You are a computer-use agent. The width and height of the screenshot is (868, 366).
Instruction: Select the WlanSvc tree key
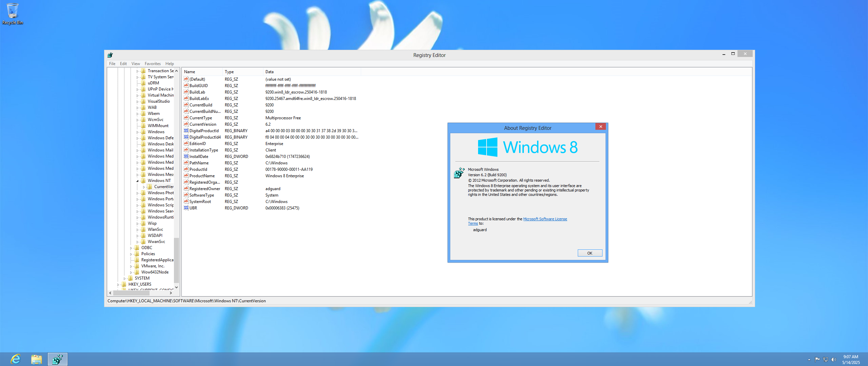[x=155, y=229]
